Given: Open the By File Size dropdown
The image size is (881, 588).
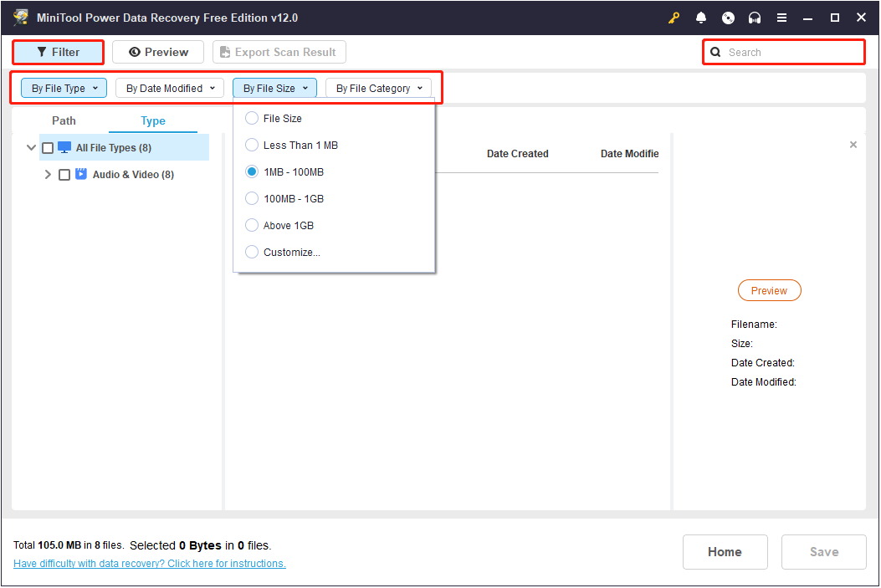Looking at the screenshot, I should [274, 88].
